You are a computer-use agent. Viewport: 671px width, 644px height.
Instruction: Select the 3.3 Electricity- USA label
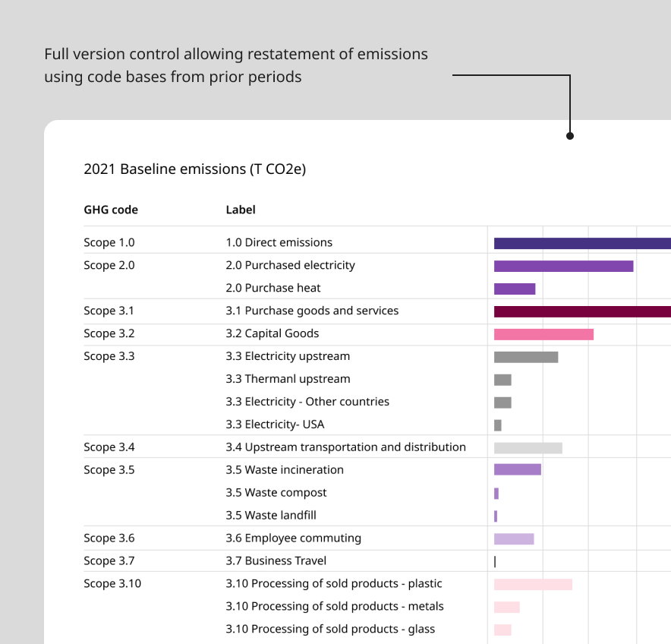(275, 425)
